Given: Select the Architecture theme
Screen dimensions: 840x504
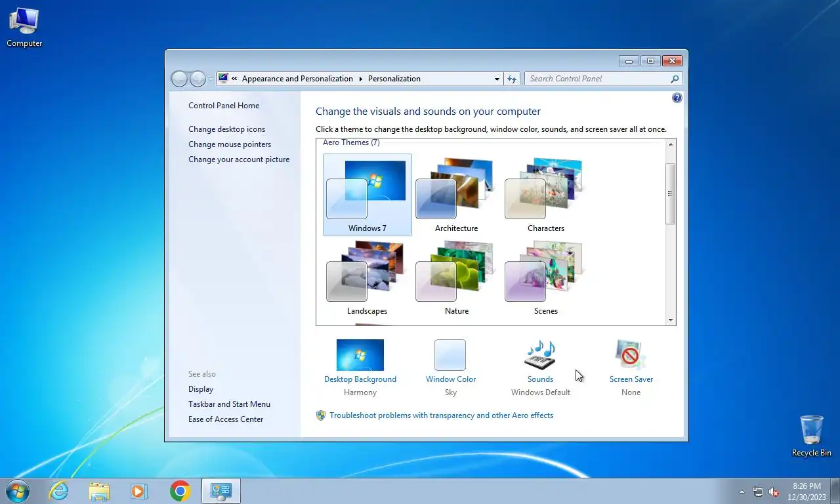Looking at the screenshot, I should 457,195.
